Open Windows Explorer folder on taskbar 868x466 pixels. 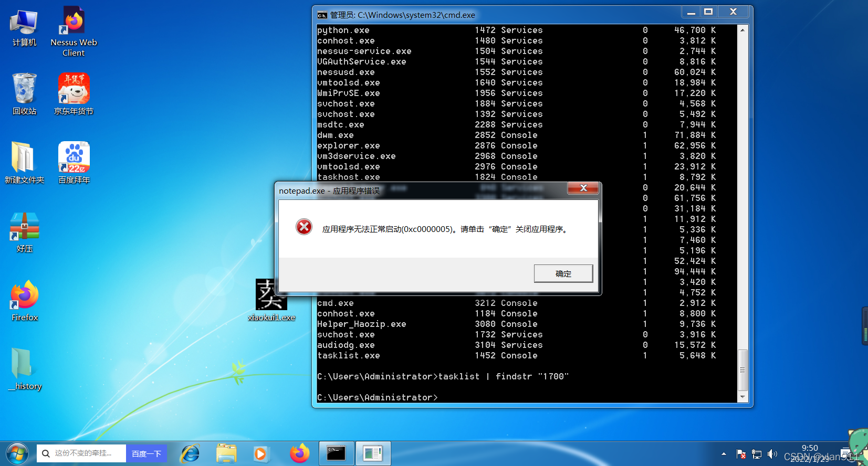tap(226, 453)
